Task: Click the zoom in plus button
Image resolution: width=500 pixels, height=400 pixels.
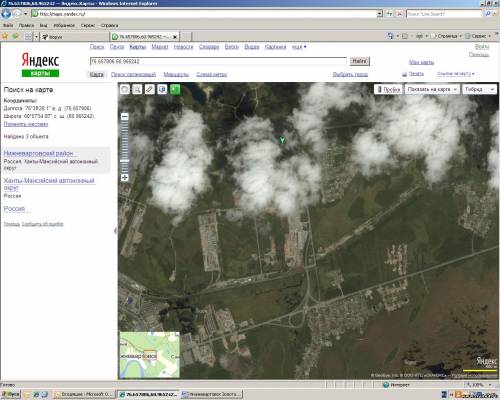Action: tap(124, 177)
